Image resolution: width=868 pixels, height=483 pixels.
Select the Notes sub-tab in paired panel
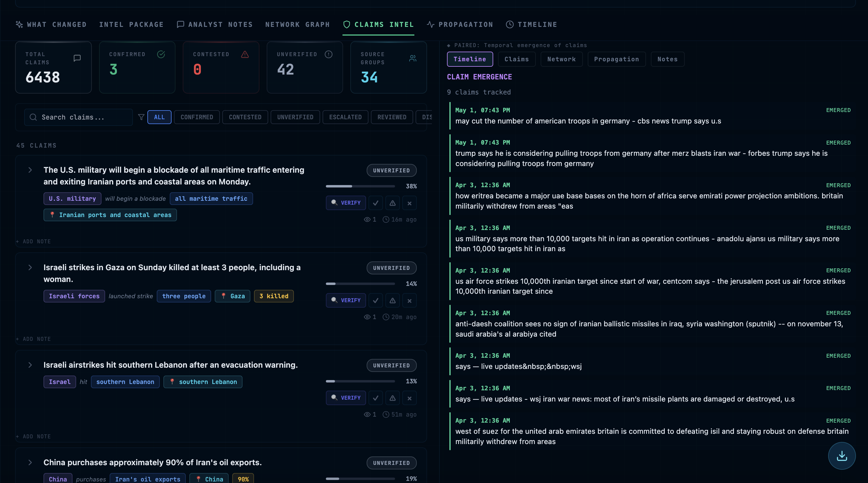point(667,59)
